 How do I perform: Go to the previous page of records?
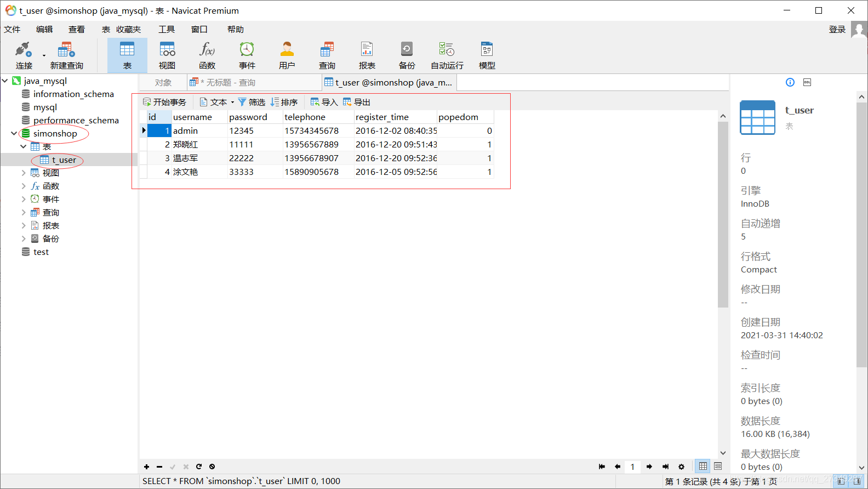tap(618, 467)
